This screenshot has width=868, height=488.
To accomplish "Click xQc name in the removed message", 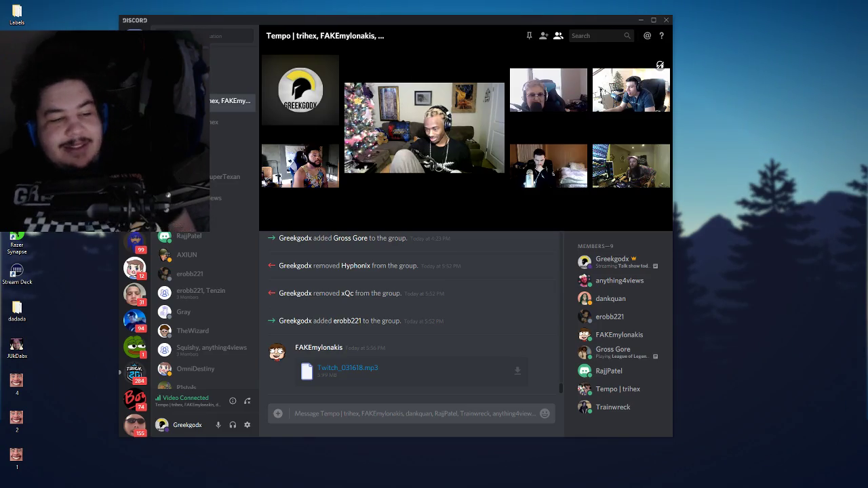I will click(347, 293).
